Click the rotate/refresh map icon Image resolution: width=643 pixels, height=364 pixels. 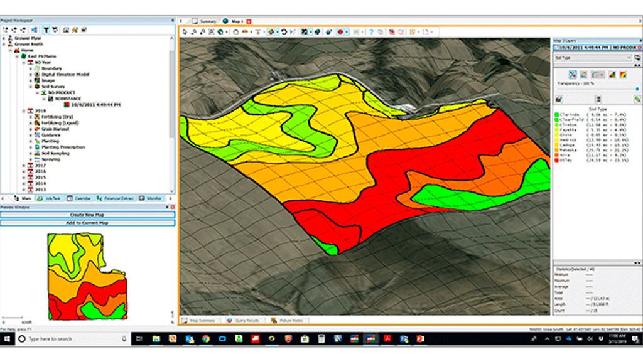click(x=284, y=31)
